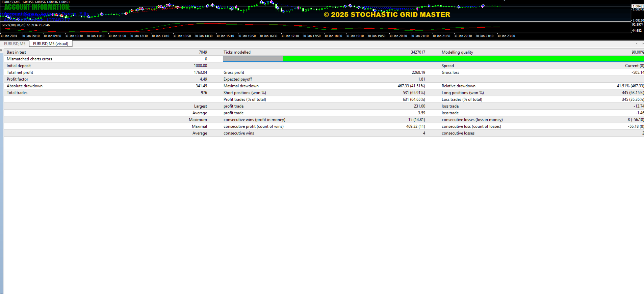Click the 44.682 stochastic scale value
The image size is (644, 294).
[637, 31]
